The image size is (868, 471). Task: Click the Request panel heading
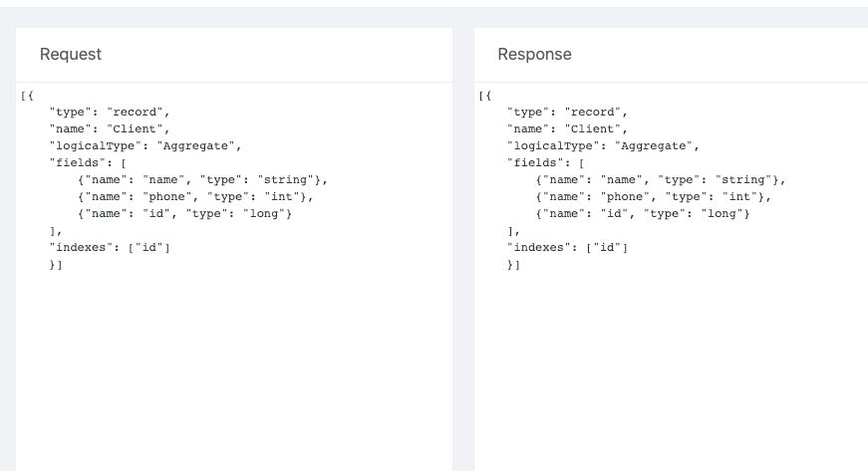(x=71, y=54)
